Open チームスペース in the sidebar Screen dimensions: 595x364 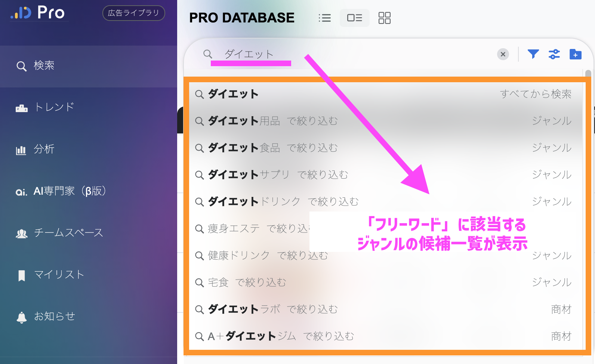(x=68, y=233)
